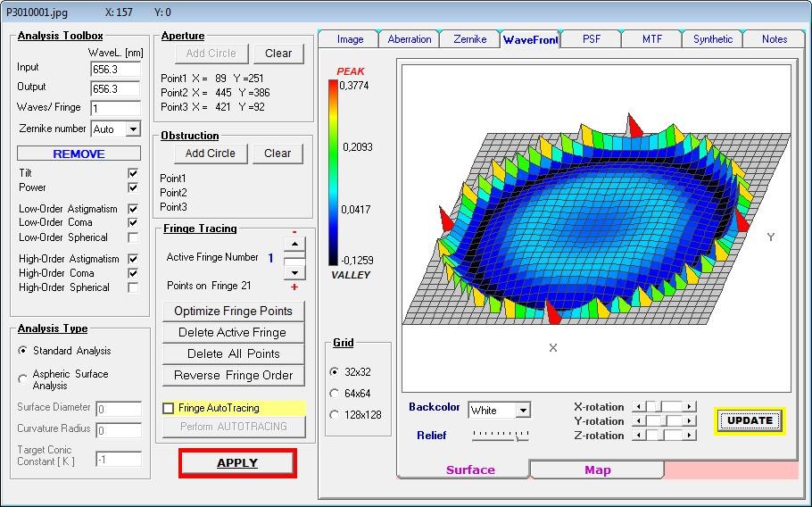Uncheck the Tilt removal checkbox
812x507 pixels.
133,173
